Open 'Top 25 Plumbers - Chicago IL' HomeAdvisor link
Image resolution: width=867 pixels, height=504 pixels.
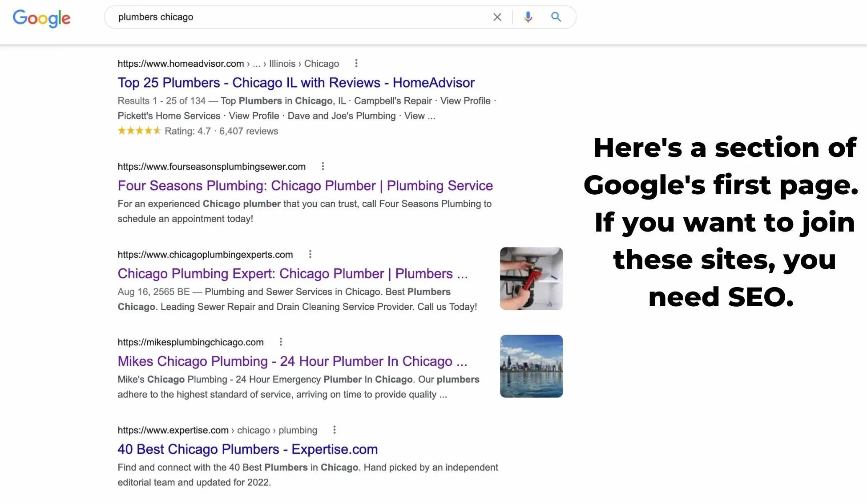pyautogui.click(x=296, y=83)
